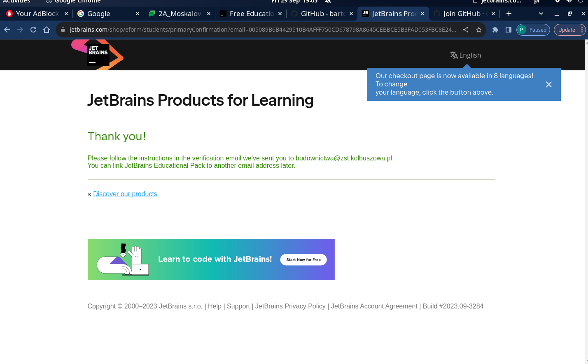Bookmark this page with the star icon
Screen dimensions: 588x364
479,30
